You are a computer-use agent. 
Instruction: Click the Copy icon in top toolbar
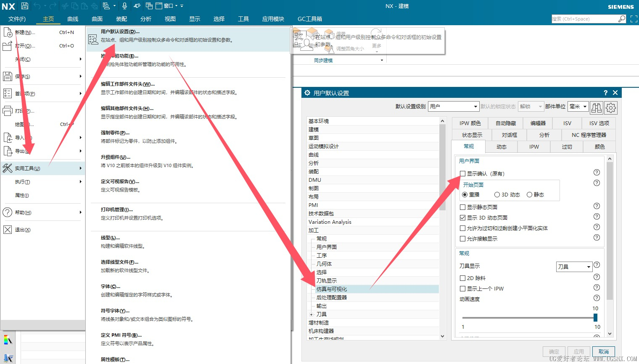point(75,6)
